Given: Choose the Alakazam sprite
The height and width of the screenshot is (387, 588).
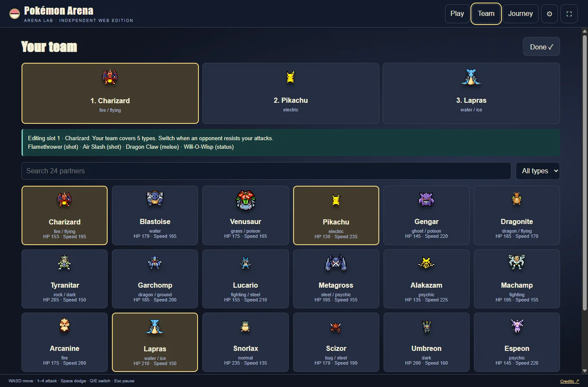Looking at the screenshot, I should 427,262.
